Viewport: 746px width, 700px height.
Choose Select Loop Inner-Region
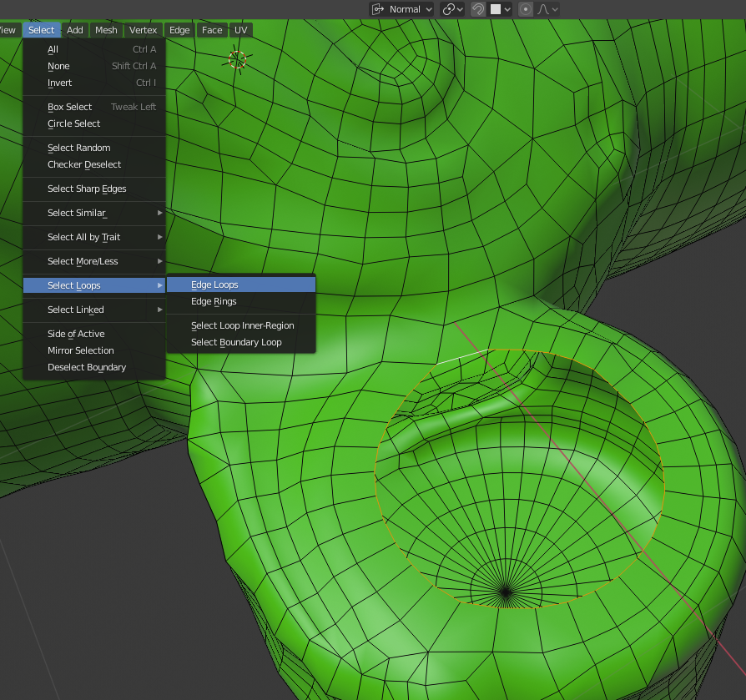[241, 325]
